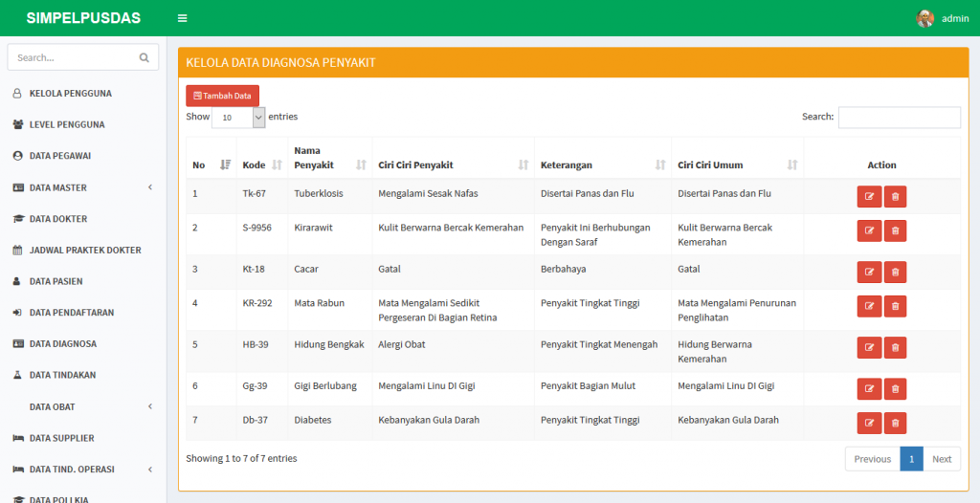Screen dimensions: 980x503
Task: Click the bed icon beside Data Supplier
Action: pos(18,438)
